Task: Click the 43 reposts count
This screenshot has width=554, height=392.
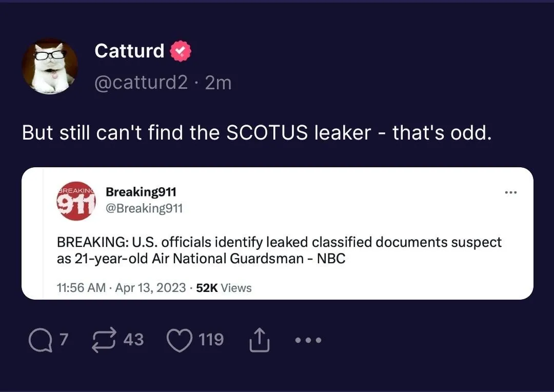Action: tap(133, 340)
